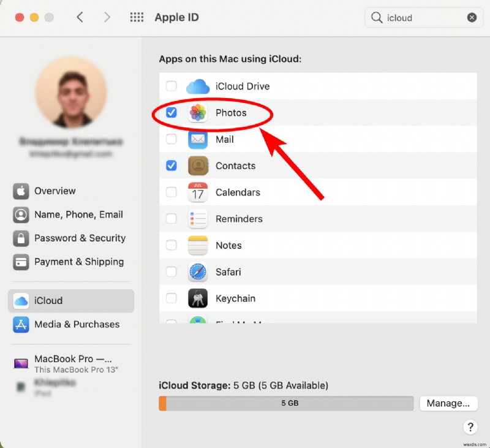This screenshot has width=490, height=448.
Task: Enable the Keychain checkbox
Action: pos(171,298)
